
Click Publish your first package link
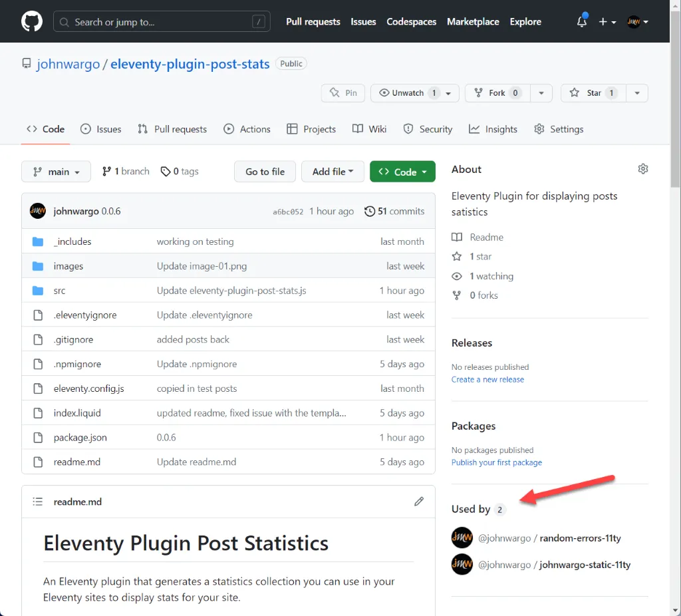coord(496,462)
